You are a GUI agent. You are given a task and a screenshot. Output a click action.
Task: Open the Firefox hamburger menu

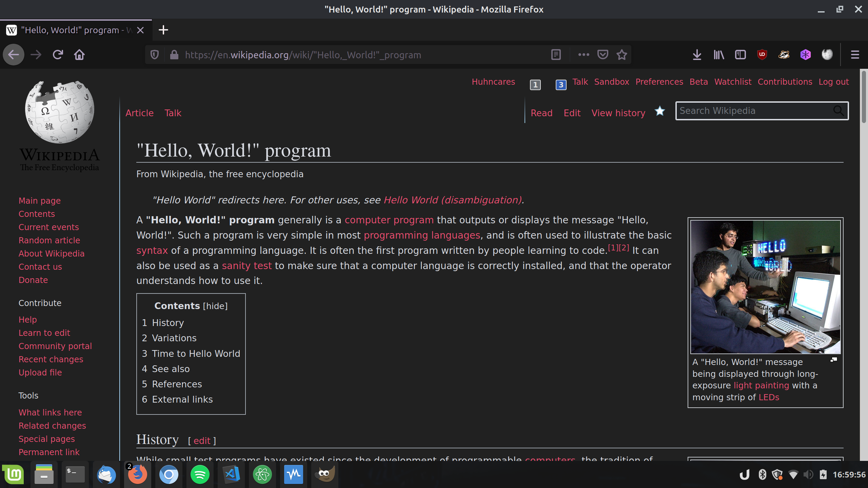point(855,55)
